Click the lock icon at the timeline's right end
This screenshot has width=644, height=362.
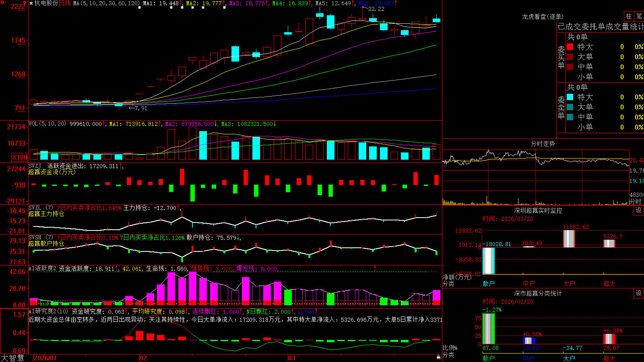[439, 357]
